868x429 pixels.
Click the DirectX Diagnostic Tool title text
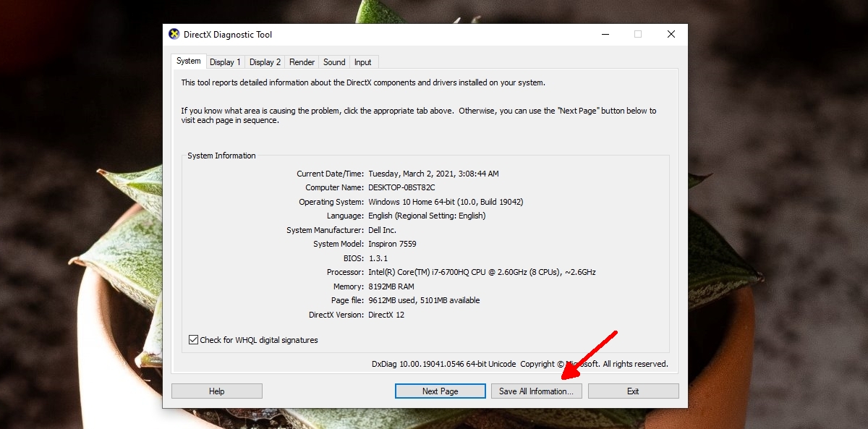click(228, 34)
